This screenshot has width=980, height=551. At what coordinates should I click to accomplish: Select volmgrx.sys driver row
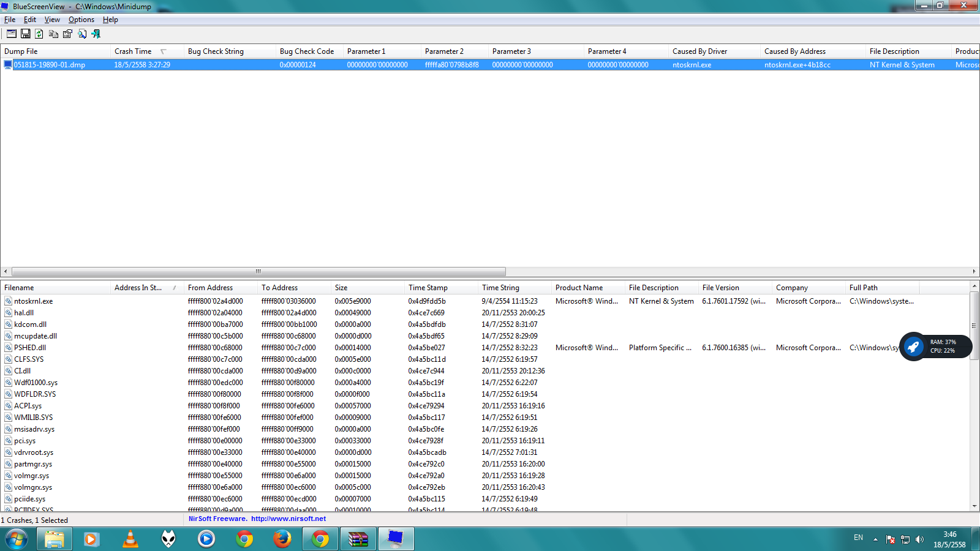(33, 487)
